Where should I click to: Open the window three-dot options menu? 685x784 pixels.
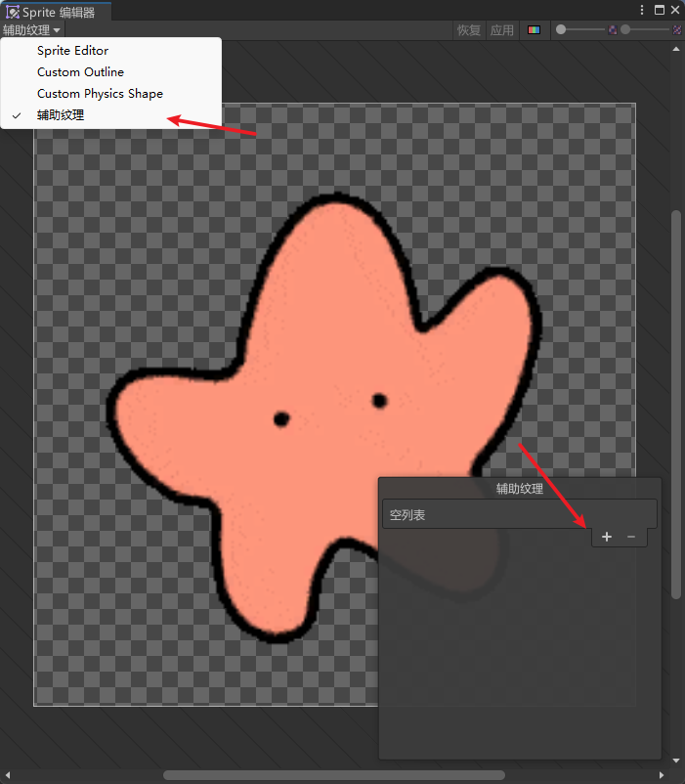[x=642, y=10]
